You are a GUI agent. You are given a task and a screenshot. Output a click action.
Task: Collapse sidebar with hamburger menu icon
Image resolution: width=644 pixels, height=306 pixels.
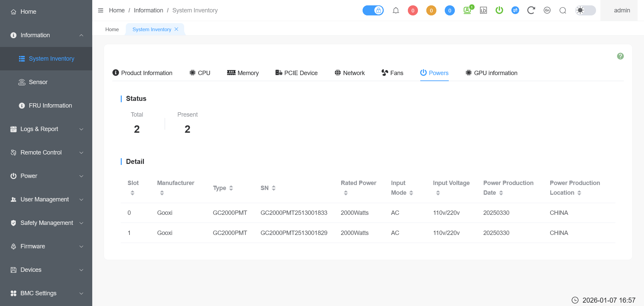coord(101,10)
